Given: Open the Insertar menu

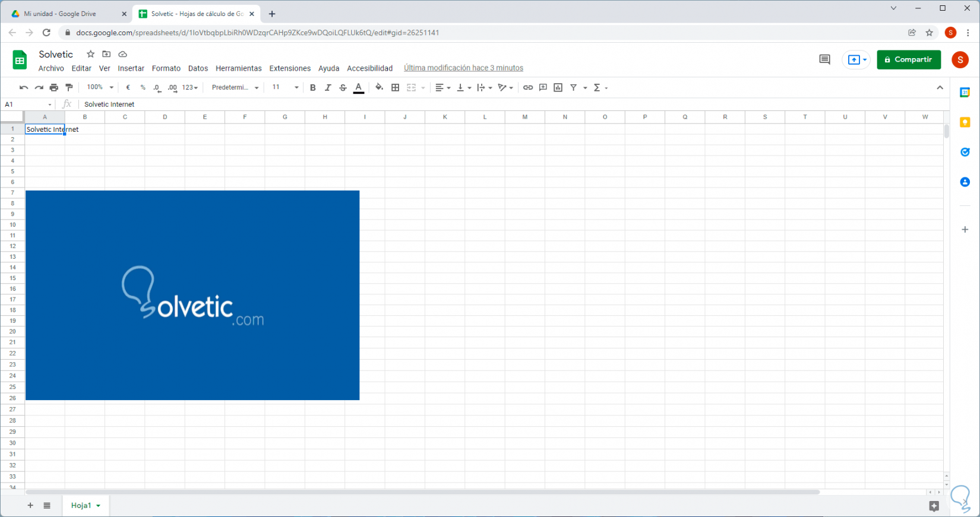Looking at the screenshot, I should pos(131,68).
